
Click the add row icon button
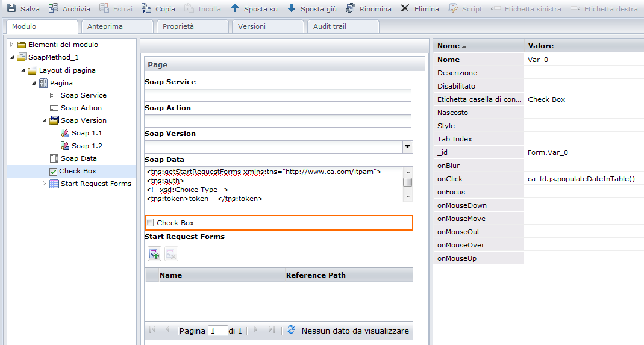154,254
